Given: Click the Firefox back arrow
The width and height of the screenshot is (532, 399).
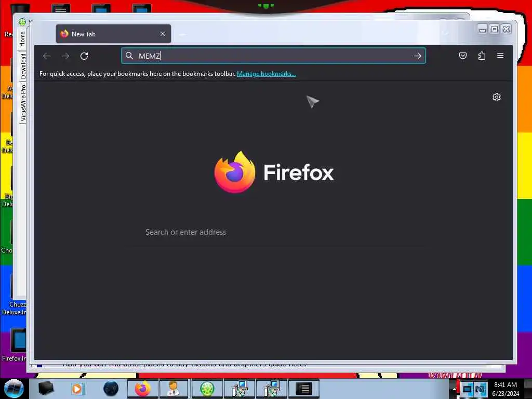Looking at the screenshot, I should click(x=47, y=56).
